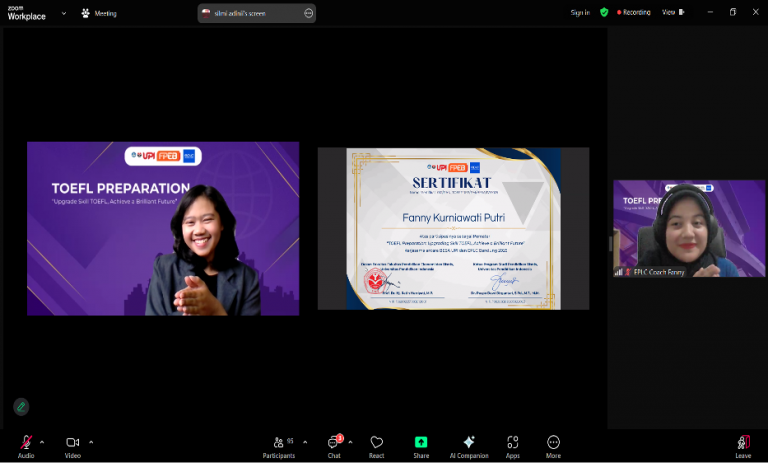
Task: Click the Sign in link
Action: (580, 13)
